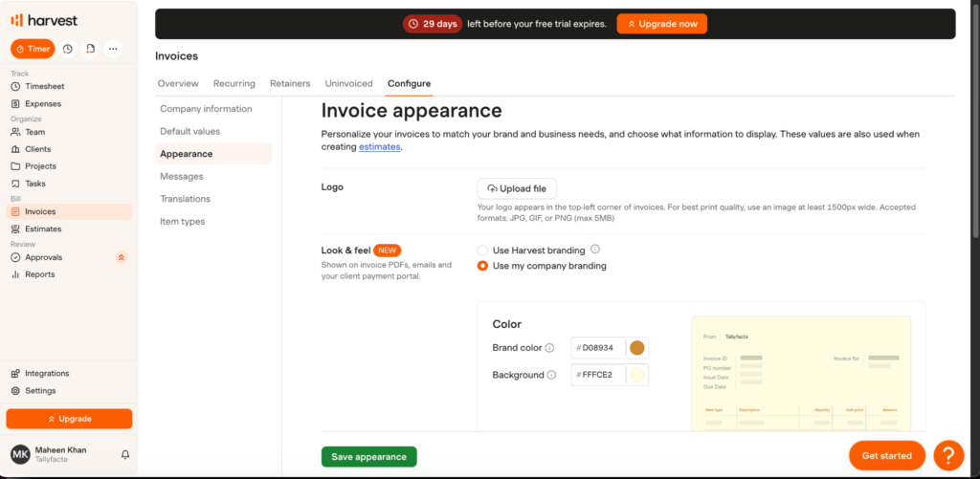
Task: Click the Estimates icon in sidebar
Action: point(15,229)
